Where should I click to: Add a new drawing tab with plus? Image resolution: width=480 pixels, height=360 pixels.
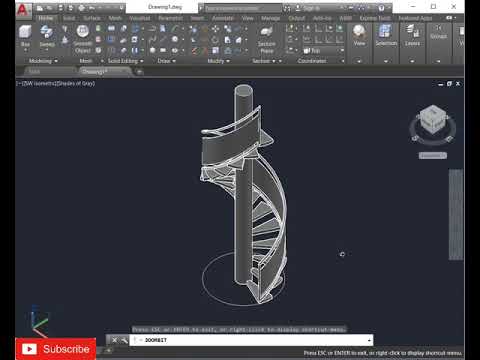[139, 71]
